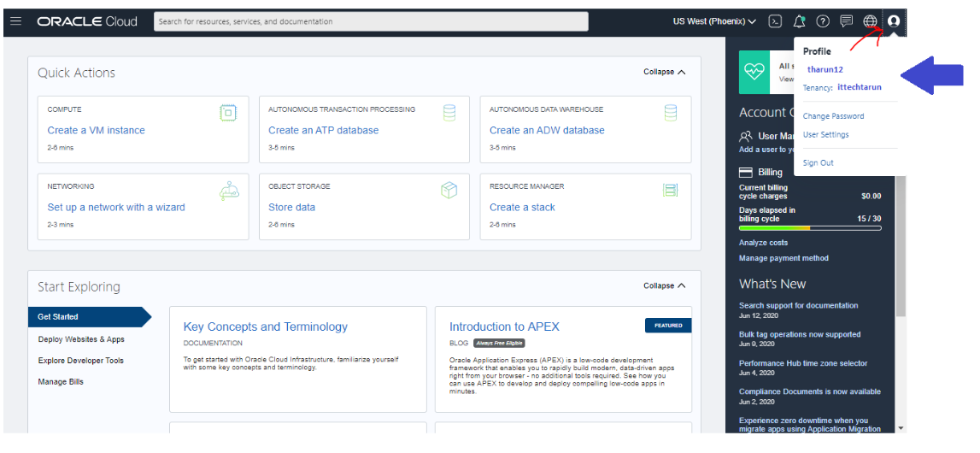This screenshot has height=453, width=980.
Task: Open Bulk tag operations now supported news
Action: [800, 334]
